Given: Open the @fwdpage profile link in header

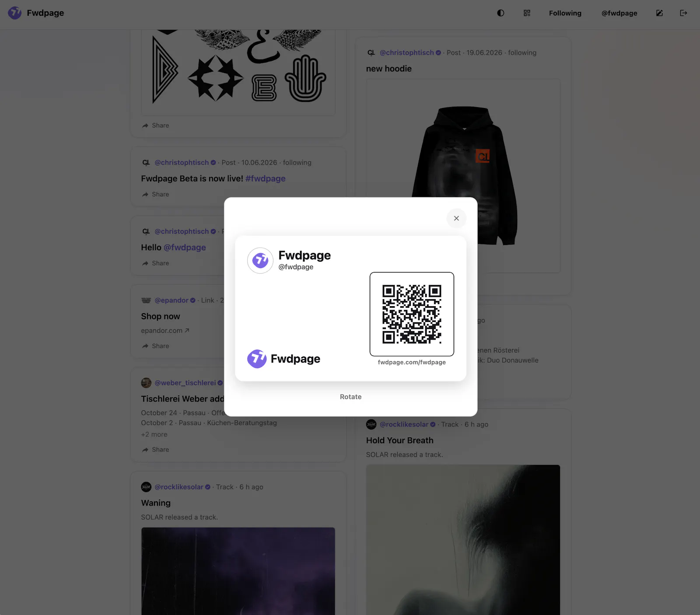Looking at the screenshot, I should 619,13.
